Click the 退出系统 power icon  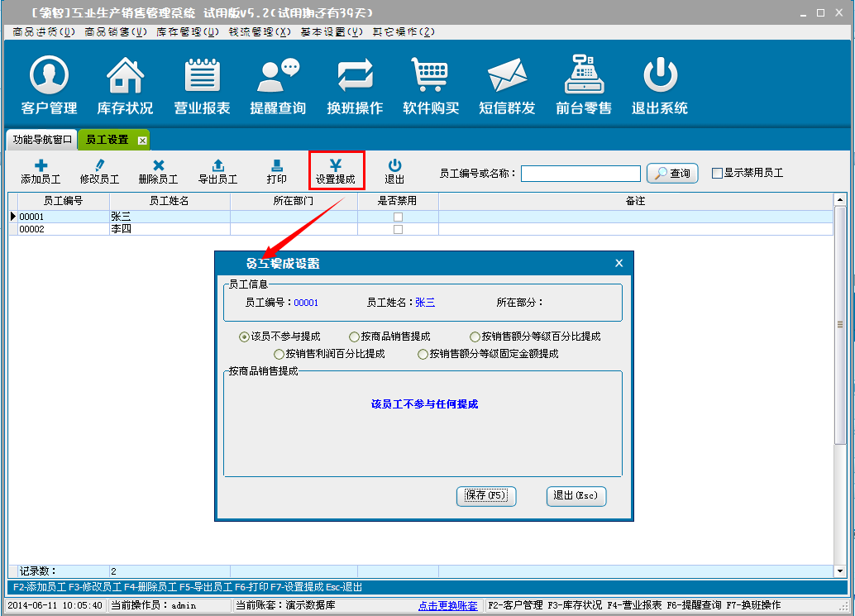[660, 86]
